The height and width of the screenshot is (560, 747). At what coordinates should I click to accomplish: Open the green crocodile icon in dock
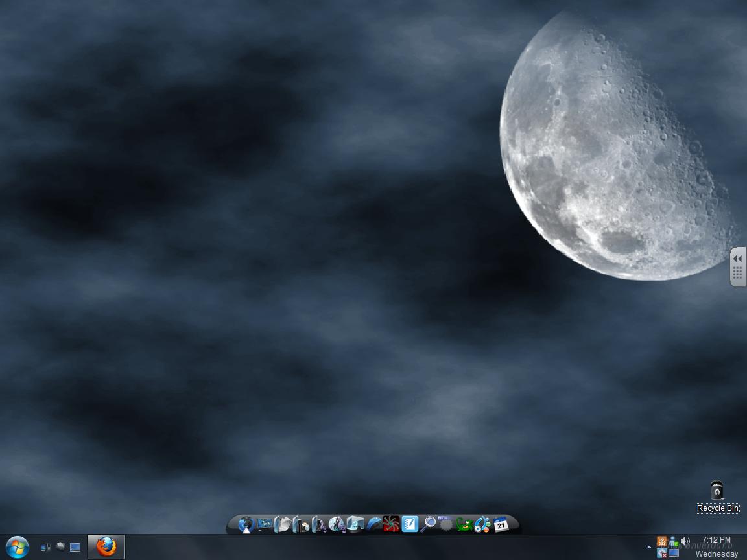click(x=464, y=524)
